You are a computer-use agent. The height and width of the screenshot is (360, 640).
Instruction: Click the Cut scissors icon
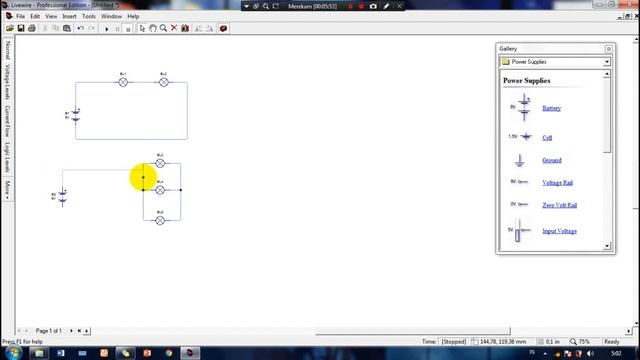(x=45, y=29)
